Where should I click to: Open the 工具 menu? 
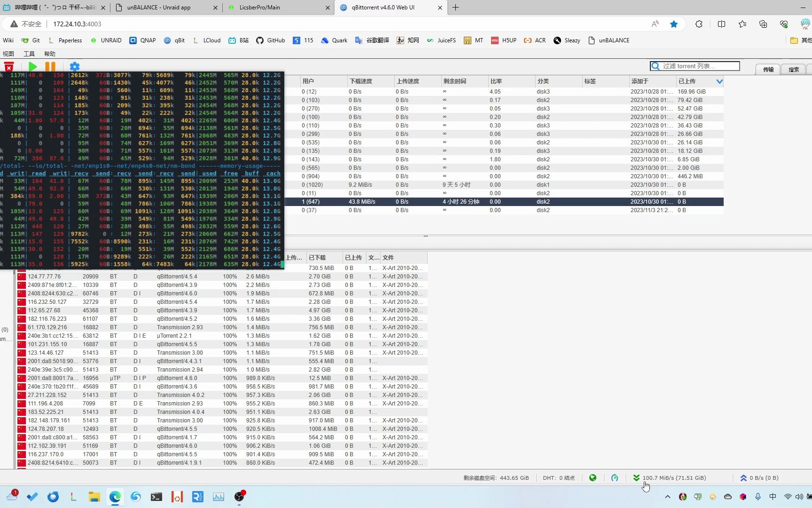(x=29, y=54)
